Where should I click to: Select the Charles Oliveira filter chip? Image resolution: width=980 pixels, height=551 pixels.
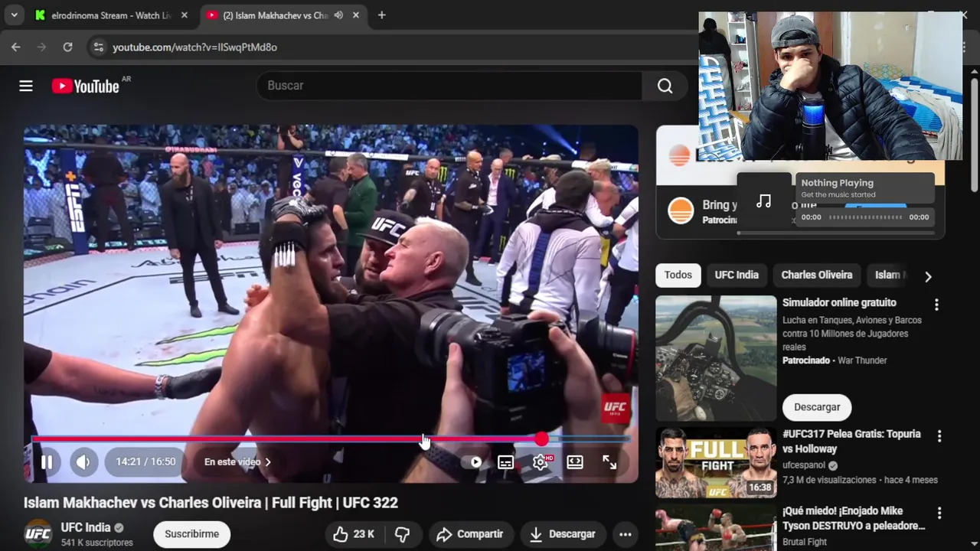tap(816, 275)
